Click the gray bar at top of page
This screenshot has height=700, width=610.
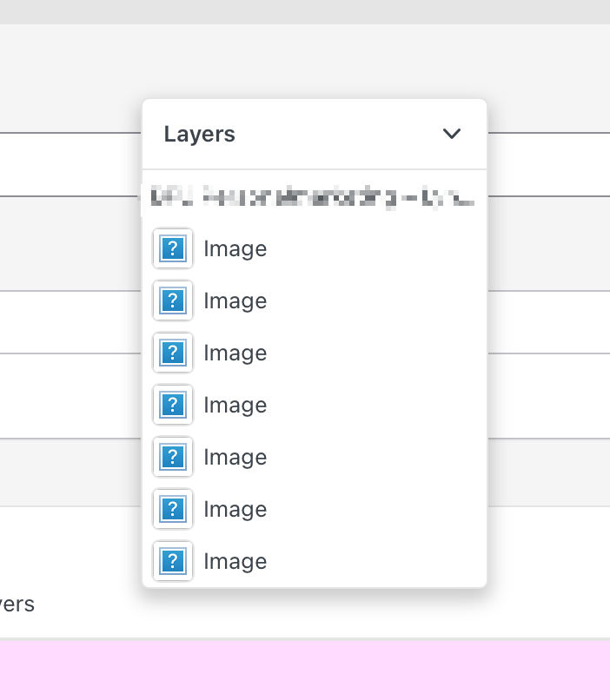304,11
